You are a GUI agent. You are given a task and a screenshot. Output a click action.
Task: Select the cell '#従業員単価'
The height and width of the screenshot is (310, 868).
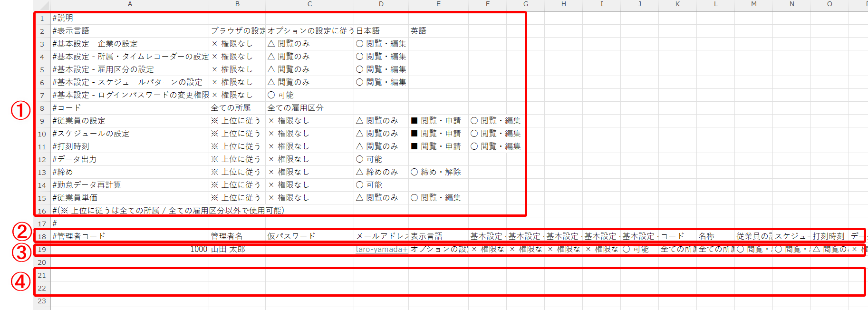pos(130,198)
